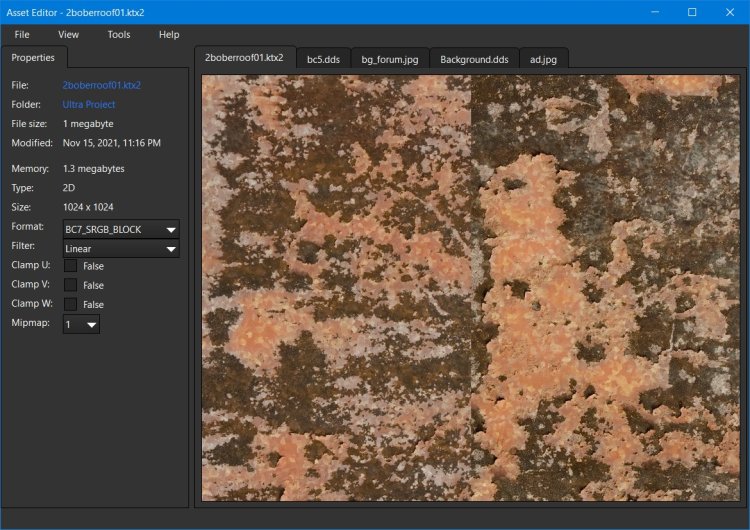Viewport: 750px width, 530px height.
Task: Open the Ultra Project folder link
Action: point(89,104)
